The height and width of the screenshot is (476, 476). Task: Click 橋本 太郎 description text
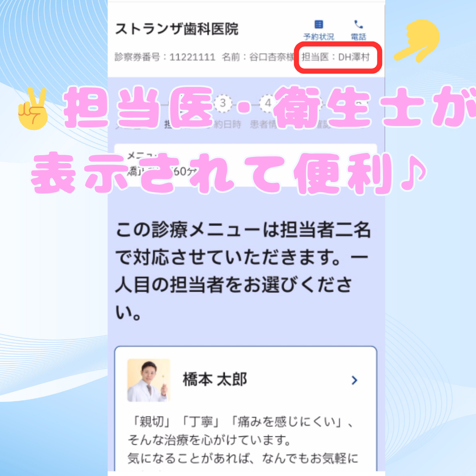coord(243,440)
